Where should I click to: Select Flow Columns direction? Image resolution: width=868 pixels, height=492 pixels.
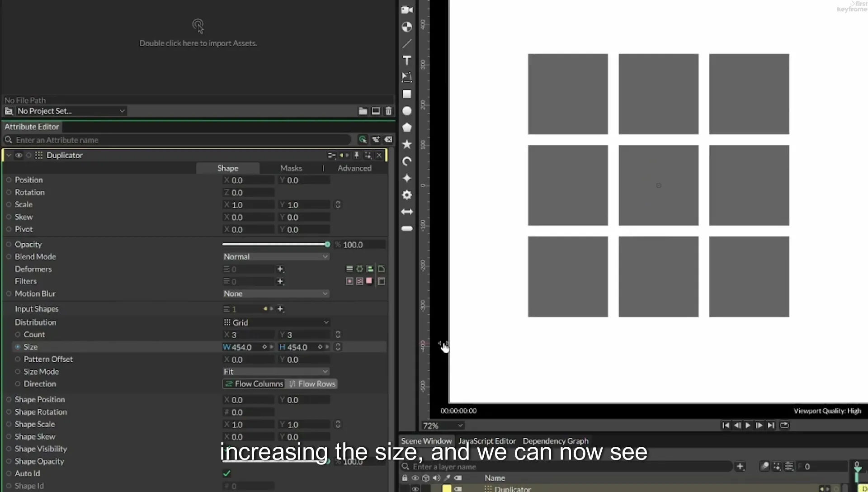pos(254,384)
